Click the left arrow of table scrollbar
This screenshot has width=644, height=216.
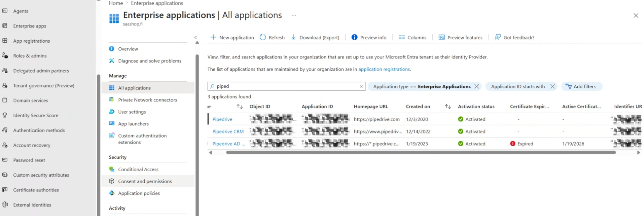coord(210,153)
